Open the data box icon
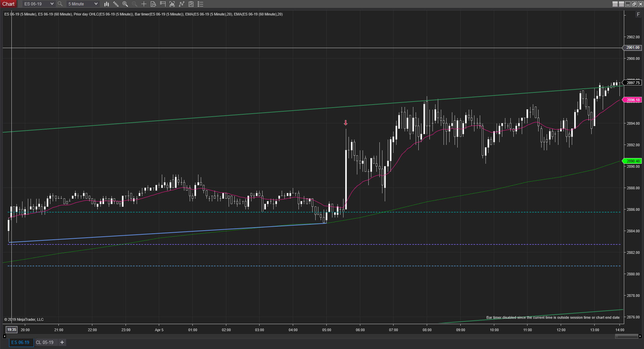644x349 pixels. [153, 4]
